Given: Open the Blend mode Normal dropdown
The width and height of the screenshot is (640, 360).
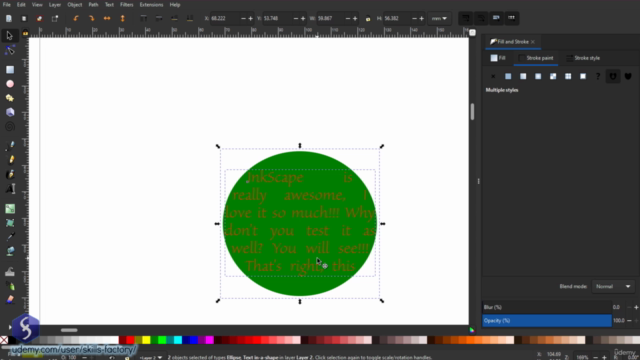Looking at the screenshot, I should (613, 287).
